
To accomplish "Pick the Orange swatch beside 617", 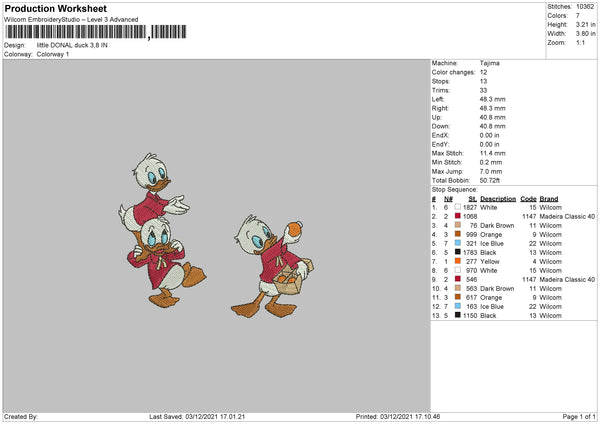I will pyautogui.click(x=457, y=297).
